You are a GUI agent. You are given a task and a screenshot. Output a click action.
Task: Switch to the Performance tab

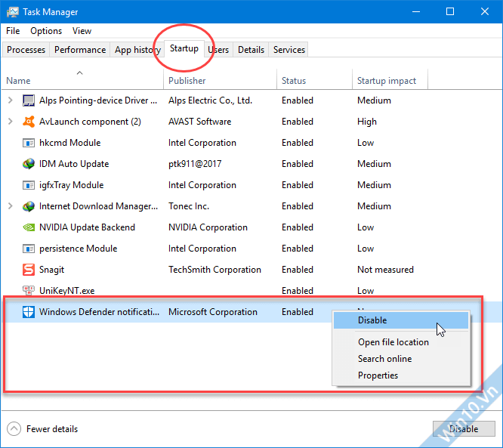80,50
